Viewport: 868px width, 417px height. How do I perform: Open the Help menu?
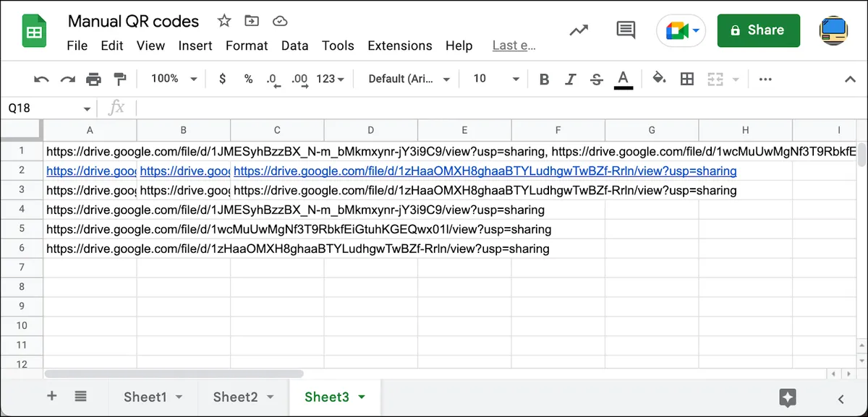(x=459, y=46)
